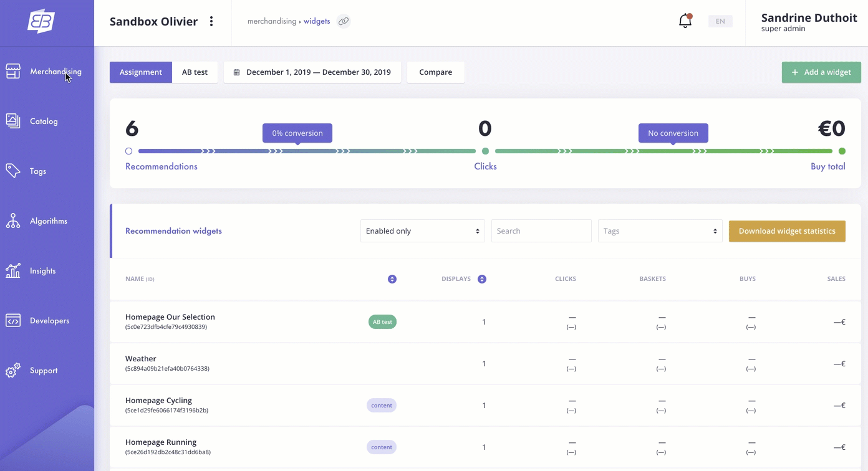Click the widget Search input field
868x471 pixels.
point(541,231)
